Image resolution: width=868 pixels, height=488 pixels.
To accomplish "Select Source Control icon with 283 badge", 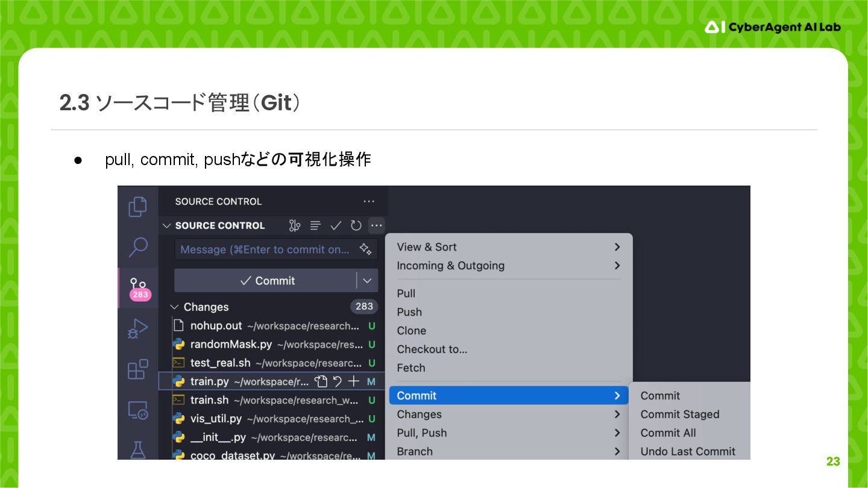I will click(139, 288).
